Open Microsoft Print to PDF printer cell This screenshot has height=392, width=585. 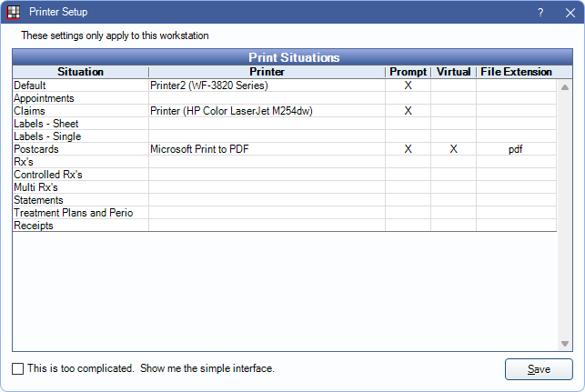(266, 148)
